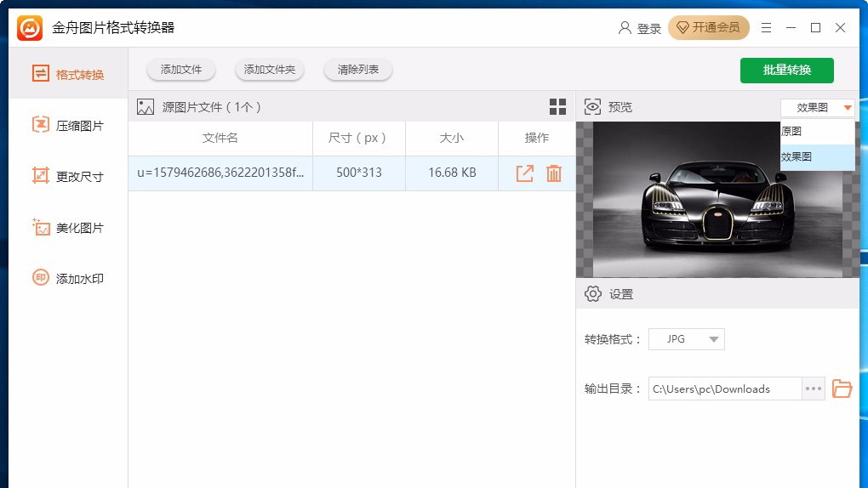
Task: Open the hamburger menu icon
Action: [766, 28]
